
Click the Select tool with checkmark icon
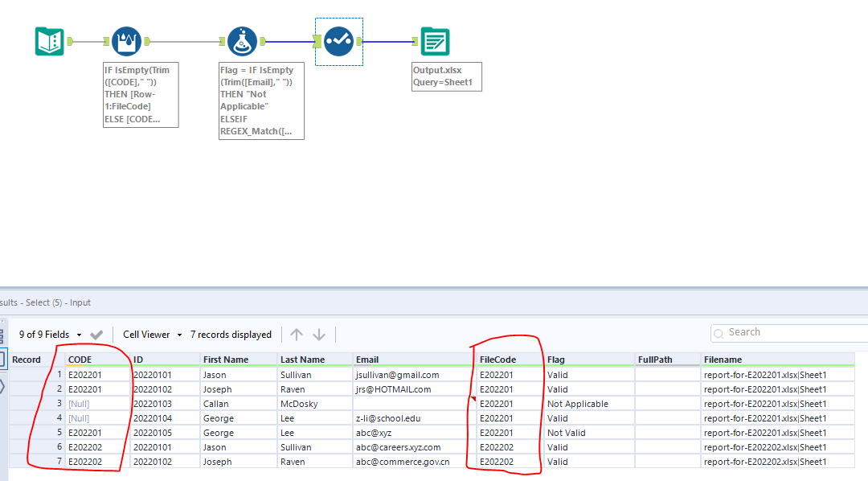tap(338, 41)
